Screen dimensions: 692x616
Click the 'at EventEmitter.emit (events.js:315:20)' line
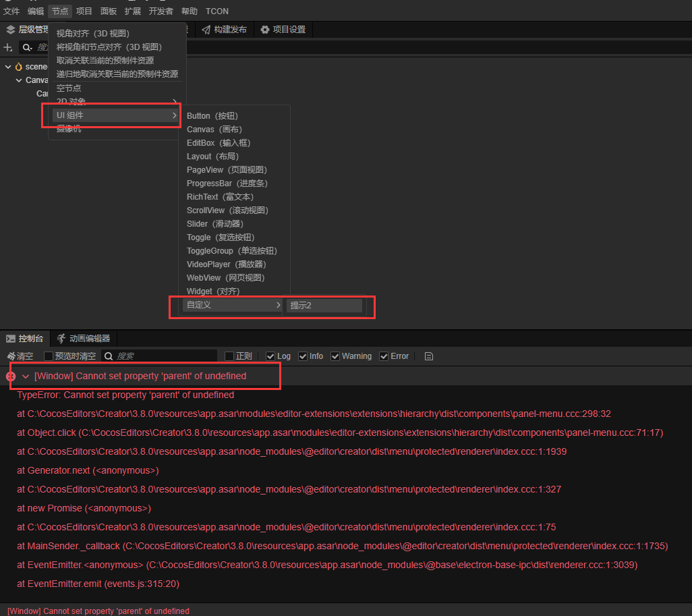click(98, 584)
